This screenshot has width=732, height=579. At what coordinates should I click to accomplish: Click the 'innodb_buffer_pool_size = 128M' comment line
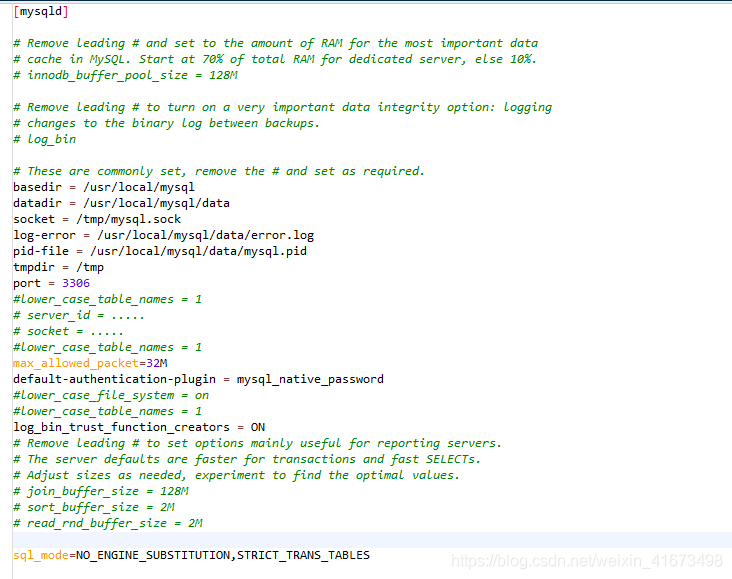click(126, 75)
